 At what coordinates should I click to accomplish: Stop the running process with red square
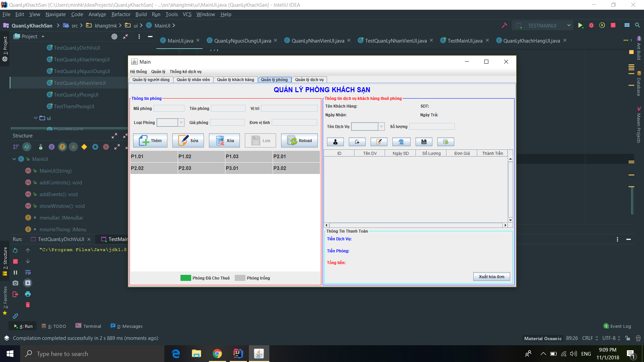tap(613, 25)
